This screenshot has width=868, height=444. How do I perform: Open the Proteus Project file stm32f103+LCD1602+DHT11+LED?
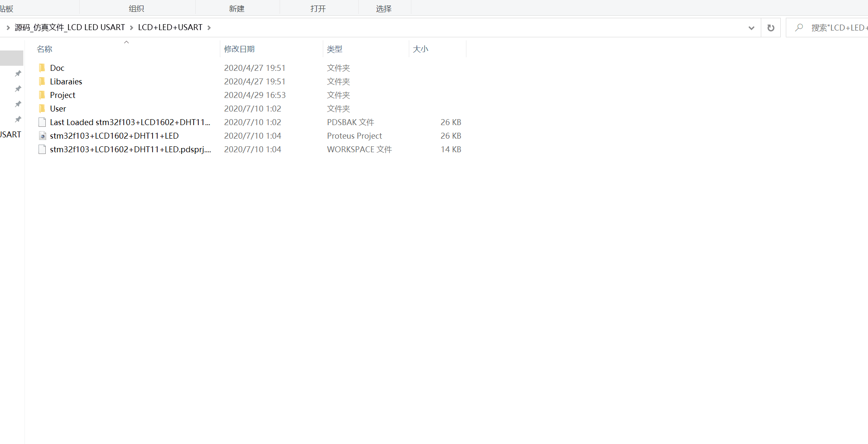click(114, 136)
